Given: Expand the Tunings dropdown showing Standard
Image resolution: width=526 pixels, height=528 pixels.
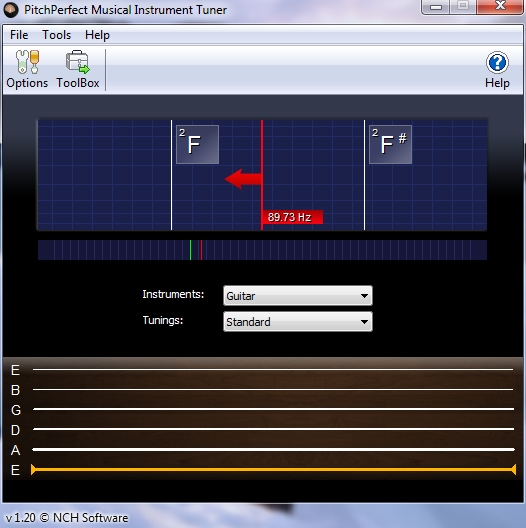Looking at the screenshot, I should click(x=298, y=322).
